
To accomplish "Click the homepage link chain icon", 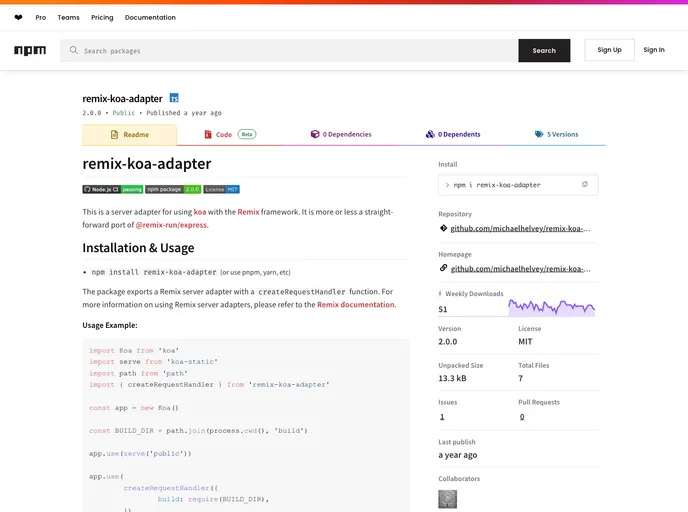I will pos(443,268).
